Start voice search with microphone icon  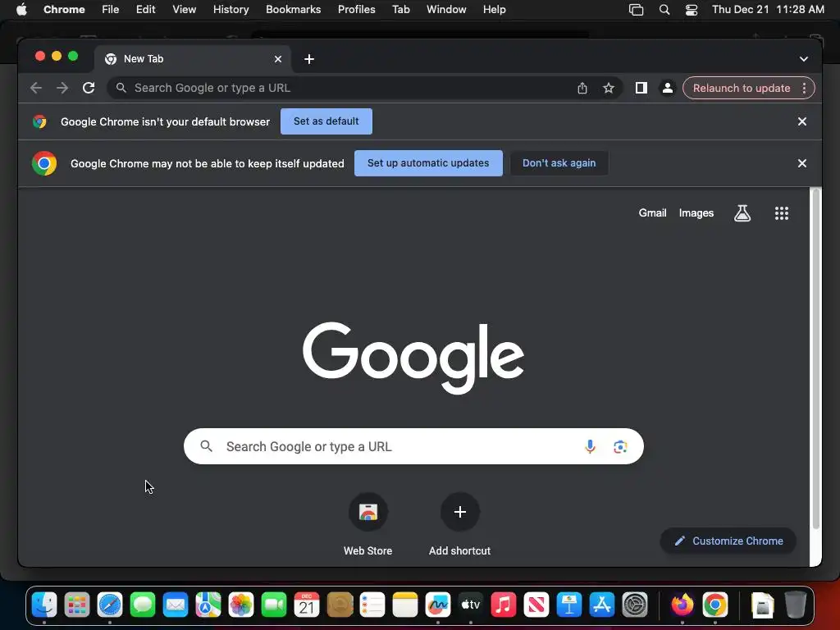tap(590, 446)
